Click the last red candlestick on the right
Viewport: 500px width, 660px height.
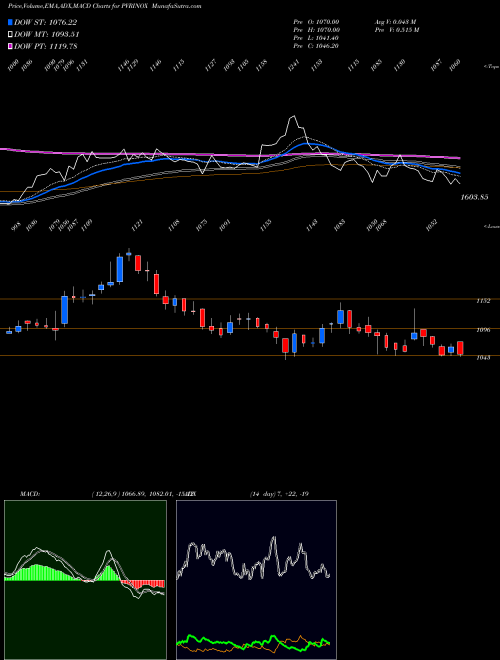460,348
